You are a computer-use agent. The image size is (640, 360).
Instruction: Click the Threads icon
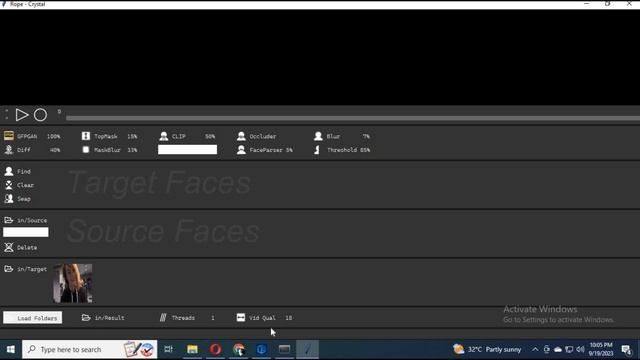click(x=163, y=318)
